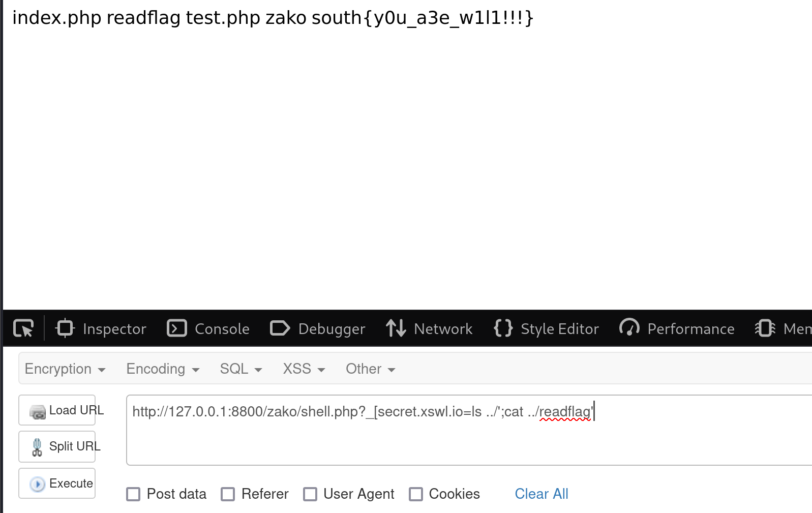Enable the Post data checkbox

coord(133,494)
